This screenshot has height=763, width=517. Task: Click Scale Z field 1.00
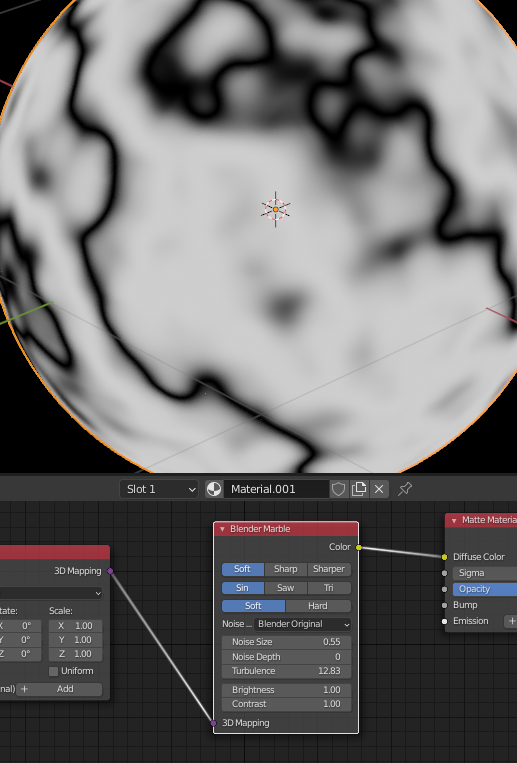point(76,654)
